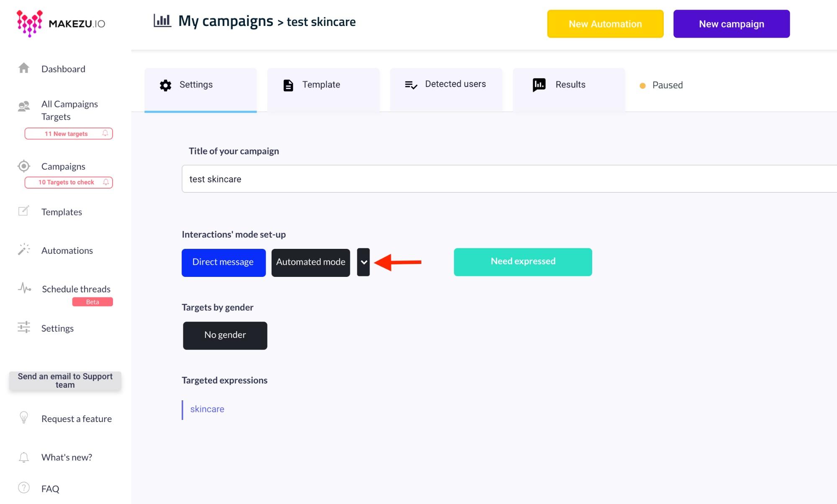837x504 pixels.
Task: Click the campaign title input field
Action: 509,179
